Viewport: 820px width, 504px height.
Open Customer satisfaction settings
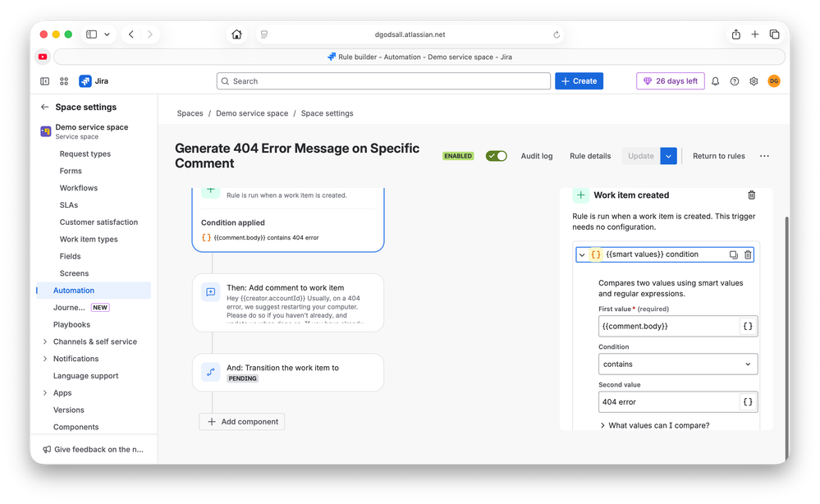pyautogui.click(x=98, y=222)
